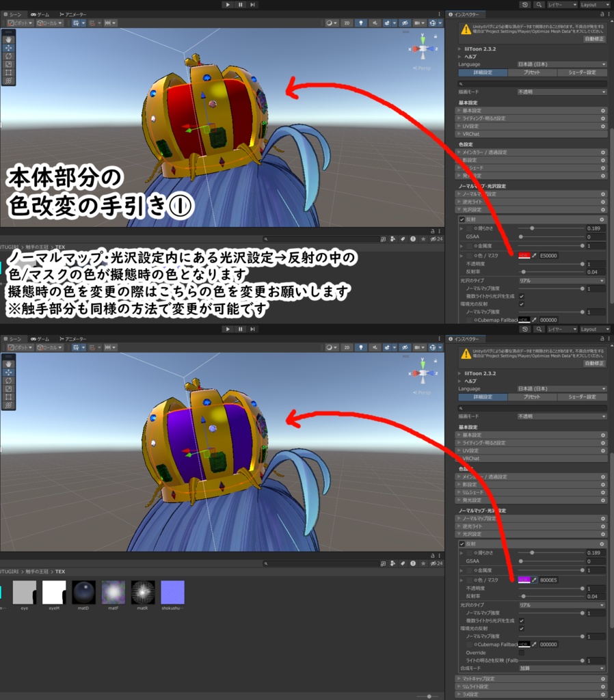Open the レイヤー dropdown in the red-crown top bar
614x700 pixels.
click(x=562, y=5)
